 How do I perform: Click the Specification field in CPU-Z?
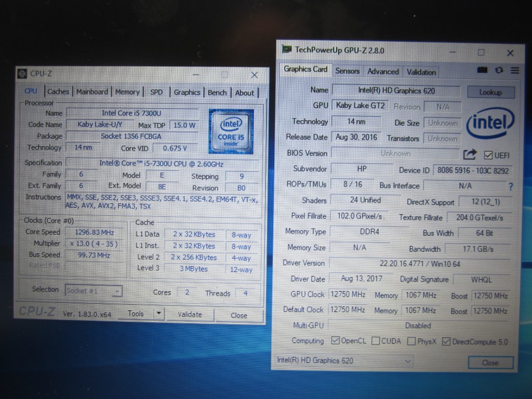162,164
